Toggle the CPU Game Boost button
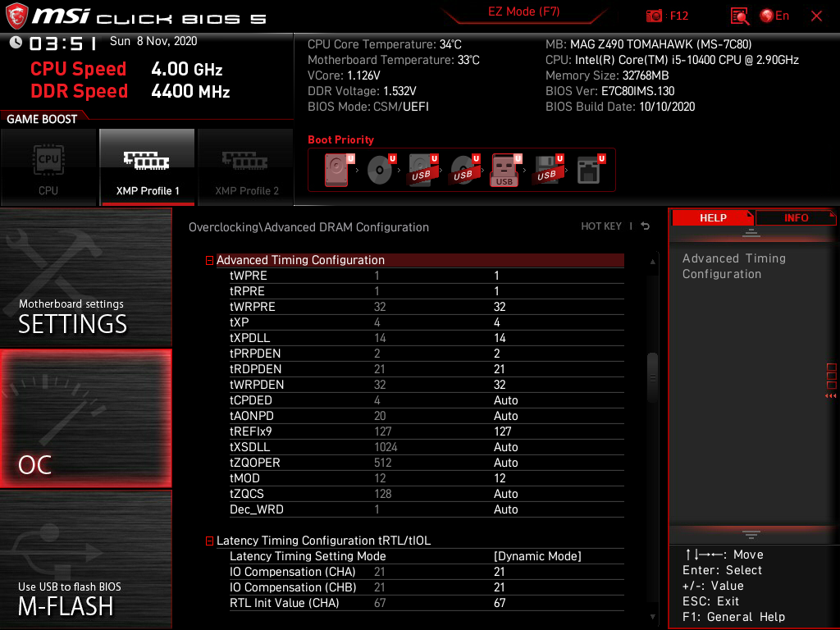This screenshot has height=630, width=840. tap(48, 167)
